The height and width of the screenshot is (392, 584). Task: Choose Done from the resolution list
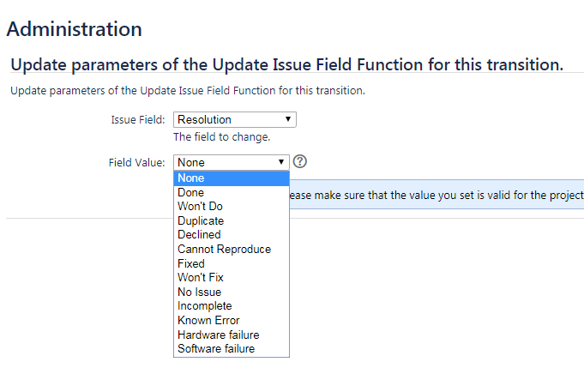click(x=232, y=193)
